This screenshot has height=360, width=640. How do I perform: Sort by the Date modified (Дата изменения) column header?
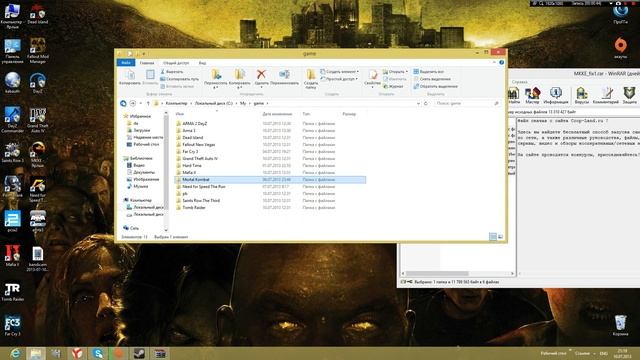pyautogui.click(x=277, y=114)
